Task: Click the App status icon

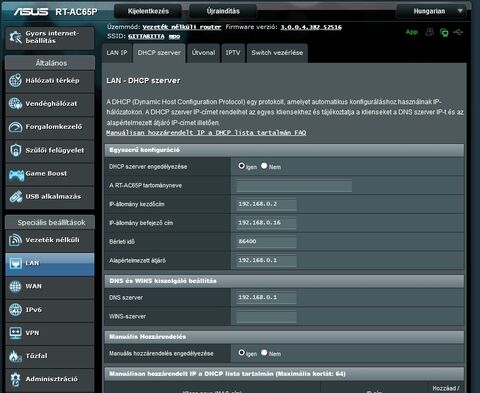Action: [412, 32]
